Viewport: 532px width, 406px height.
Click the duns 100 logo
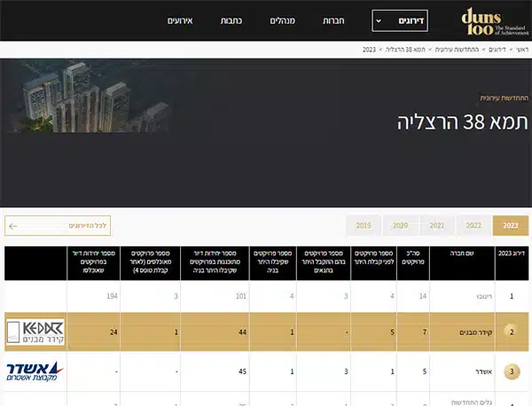(x=495, y=21)
